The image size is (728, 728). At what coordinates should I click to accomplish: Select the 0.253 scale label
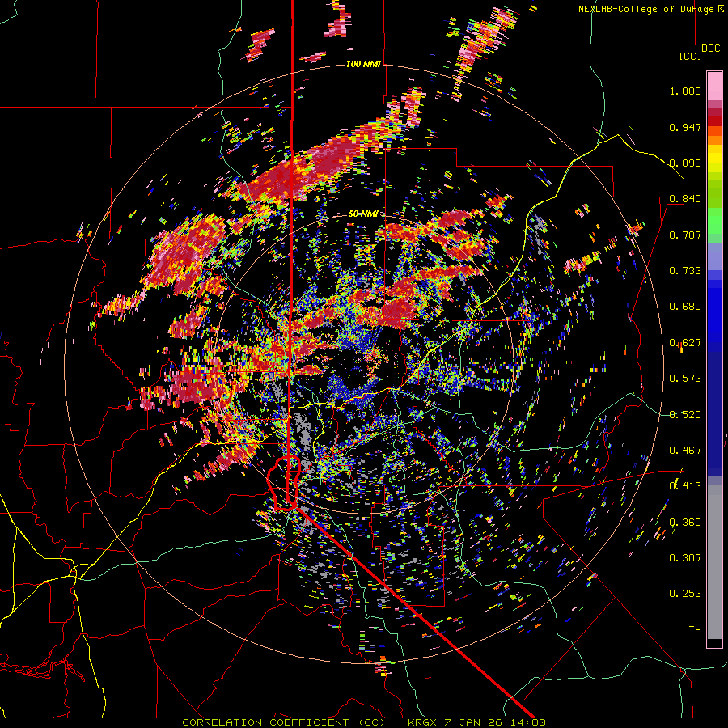click(x=685, y=594)
